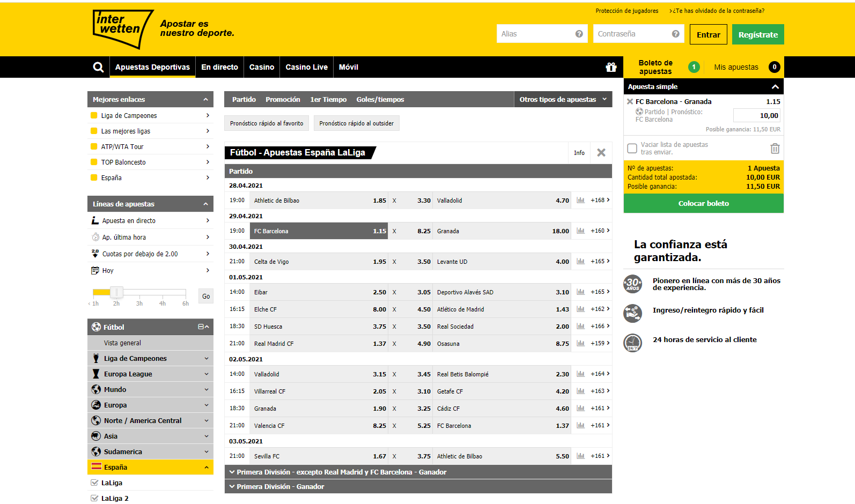Image resolution: width=855 pixels, height=504 pixels.
Task: Click the trash icon to clear the betslip
Action: click(x=775, y=149)
